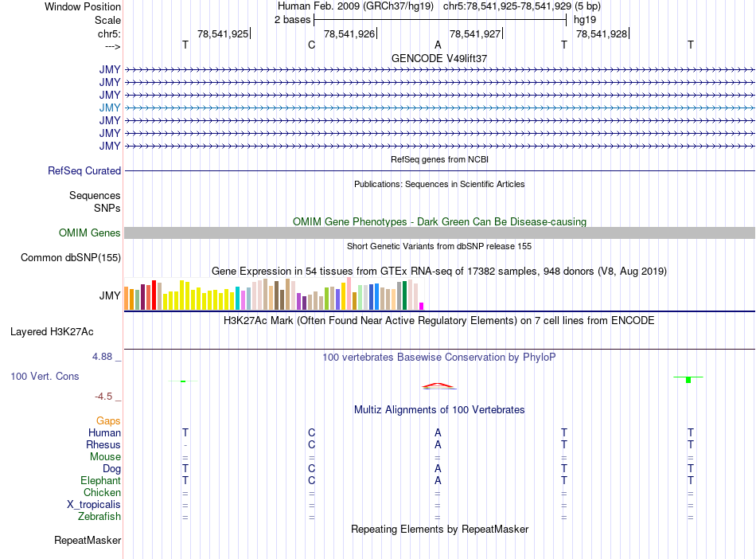Open Multiz Alignments of 100 Vertebrates title
Screen dimensions: 756x559
(x=439, y=409)
